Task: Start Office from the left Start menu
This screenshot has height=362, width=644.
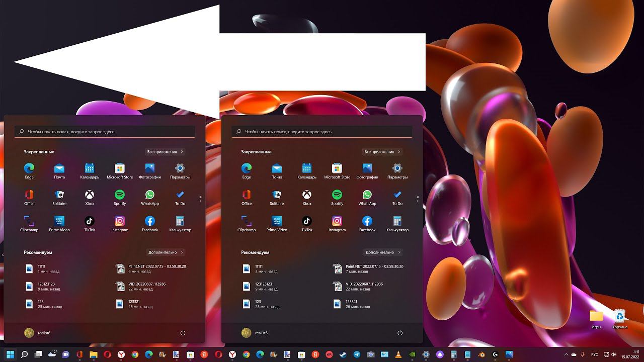Action: pos(29,197)
